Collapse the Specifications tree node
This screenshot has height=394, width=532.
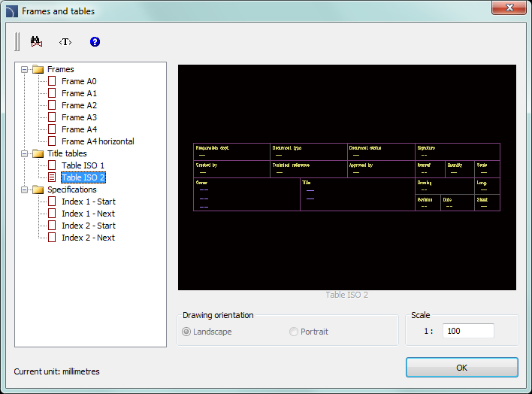pyautogui.click(x=25, y=190)
